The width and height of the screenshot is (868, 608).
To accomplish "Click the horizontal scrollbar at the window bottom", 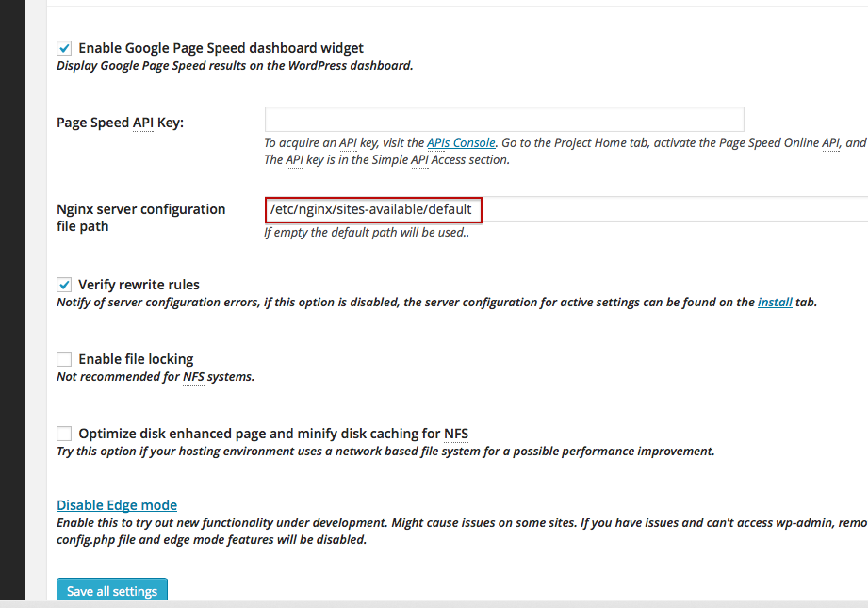I will (x=434, y=603).
